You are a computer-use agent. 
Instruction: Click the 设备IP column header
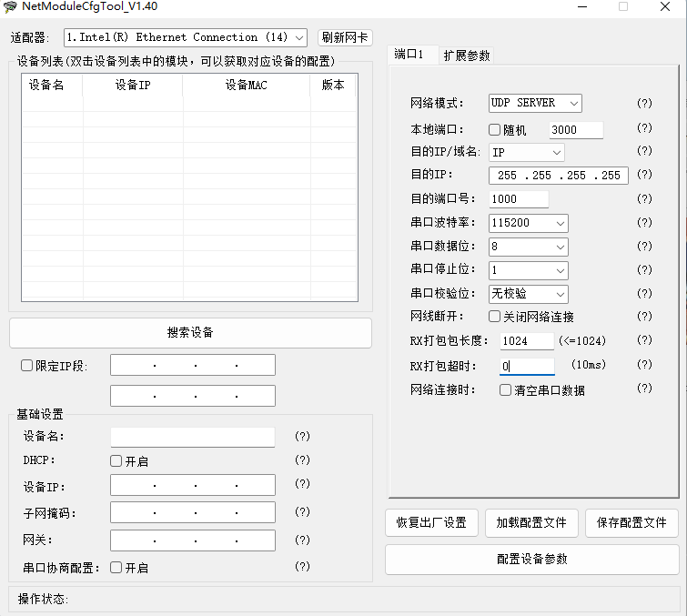pos(133,86)
